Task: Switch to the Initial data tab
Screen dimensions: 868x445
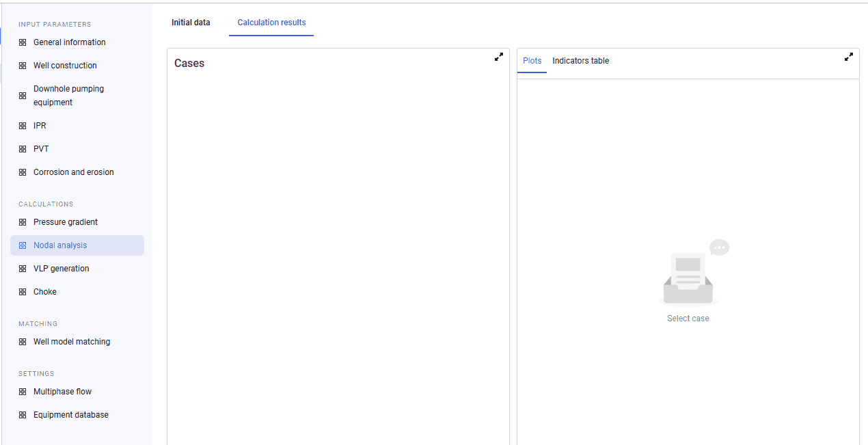Action: pyautogui.click(x=191, y=23)
